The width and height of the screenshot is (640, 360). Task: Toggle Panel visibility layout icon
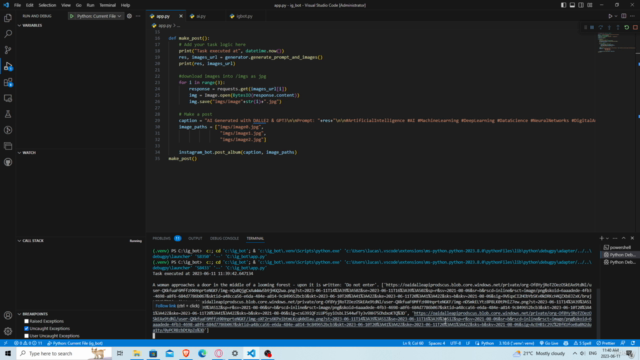point(572,5)
